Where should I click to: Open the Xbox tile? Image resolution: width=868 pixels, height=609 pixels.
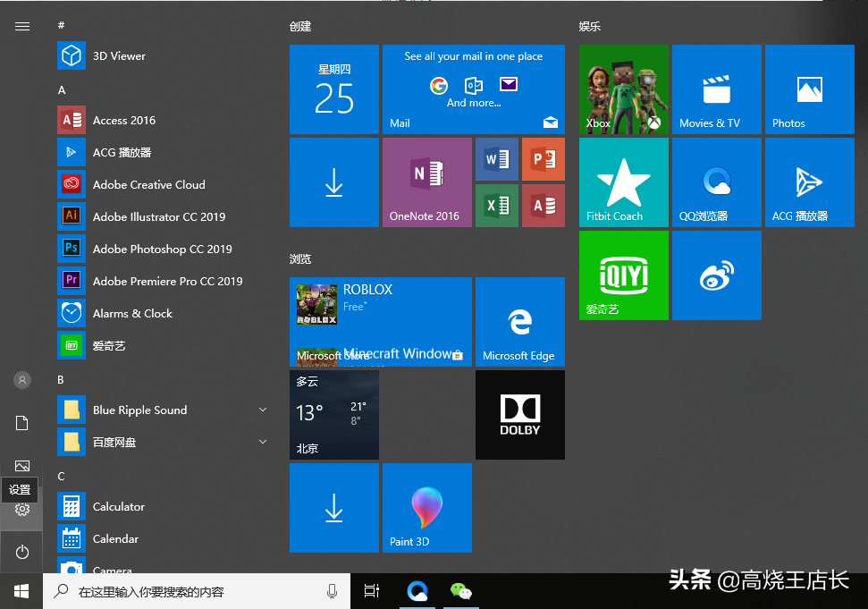point(624,89)
